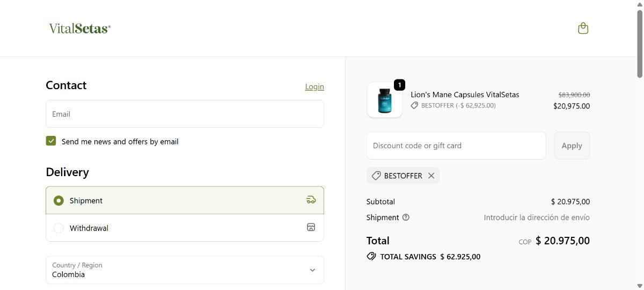644x290 pixels.
Task: Uncheck Send me news and offers
Action: [51, 141]
